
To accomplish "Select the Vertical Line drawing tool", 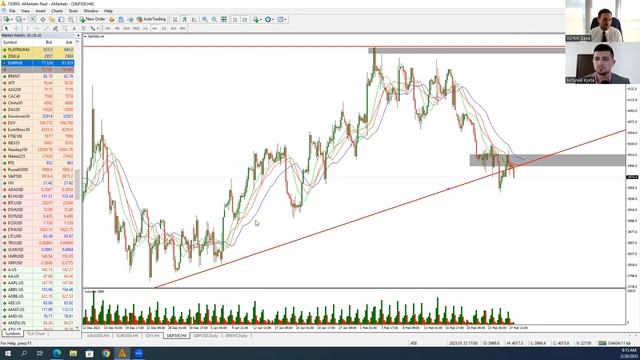I will tap(27, 29).
